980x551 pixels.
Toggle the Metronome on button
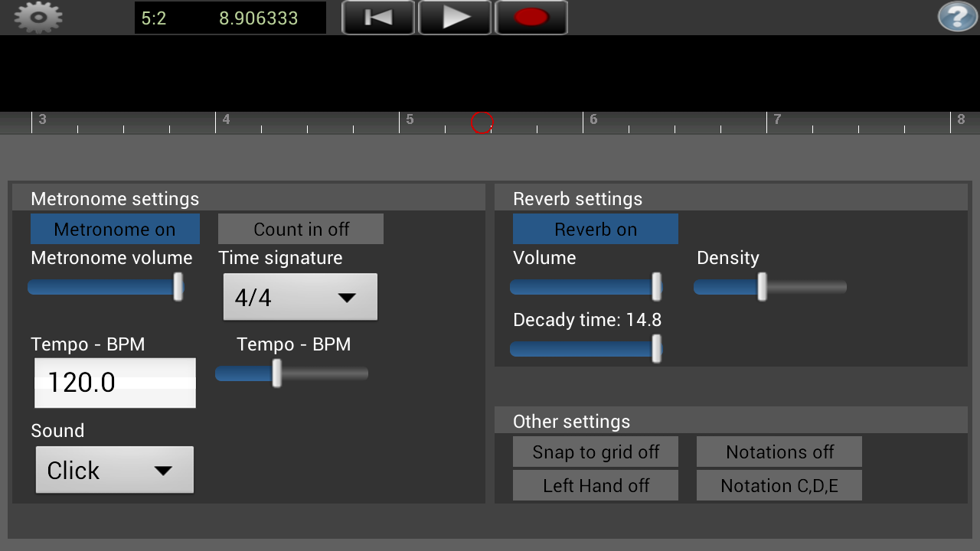coord(115,229)
